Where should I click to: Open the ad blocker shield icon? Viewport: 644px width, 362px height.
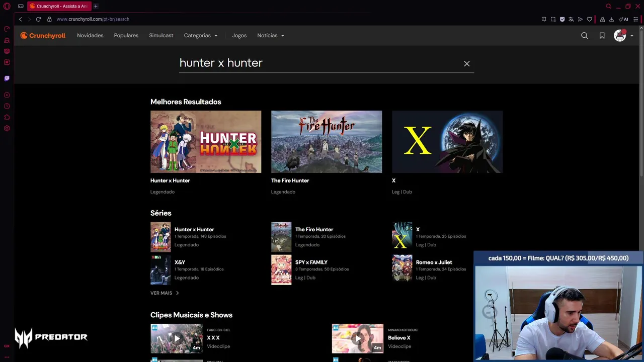tap(562, 19)
